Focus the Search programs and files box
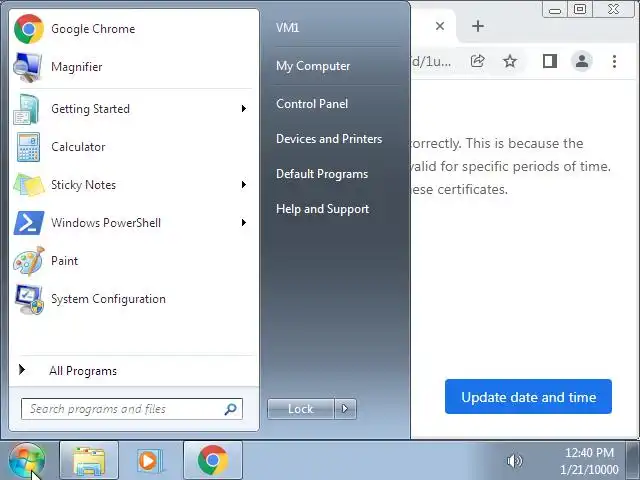The width and height of the screenshot is (640, 480). coord(132,409)
